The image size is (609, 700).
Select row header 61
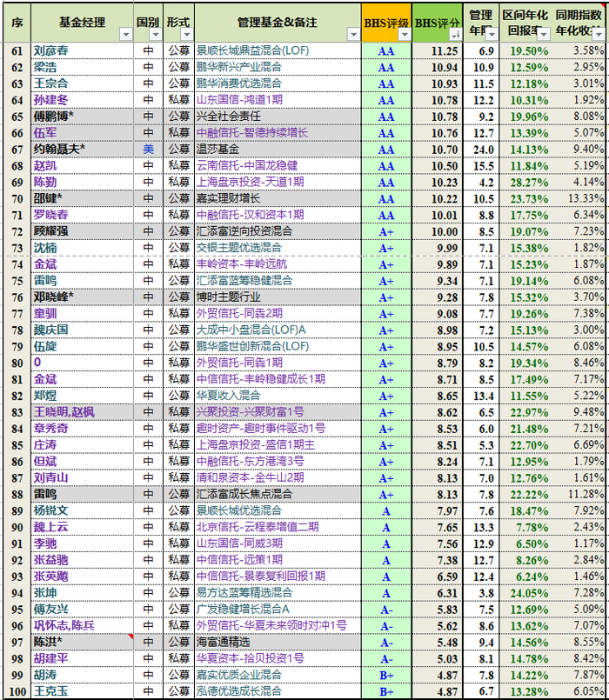(17, 51)
